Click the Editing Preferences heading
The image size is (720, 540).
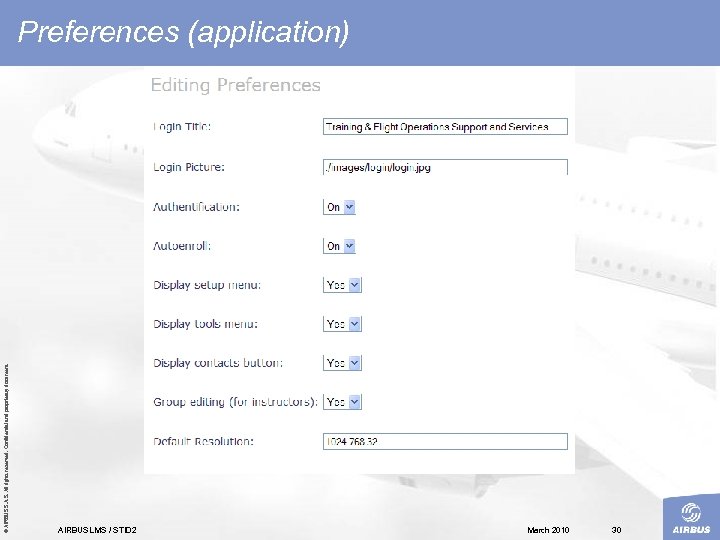pyautogui.click(x=236, y=85)
